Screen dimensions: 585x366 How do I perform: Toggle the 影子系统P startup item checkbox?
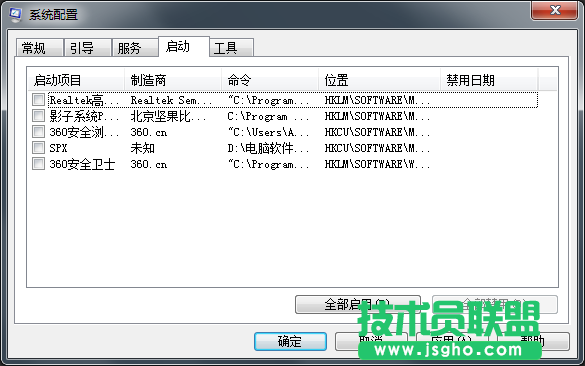tap(38, 116)
